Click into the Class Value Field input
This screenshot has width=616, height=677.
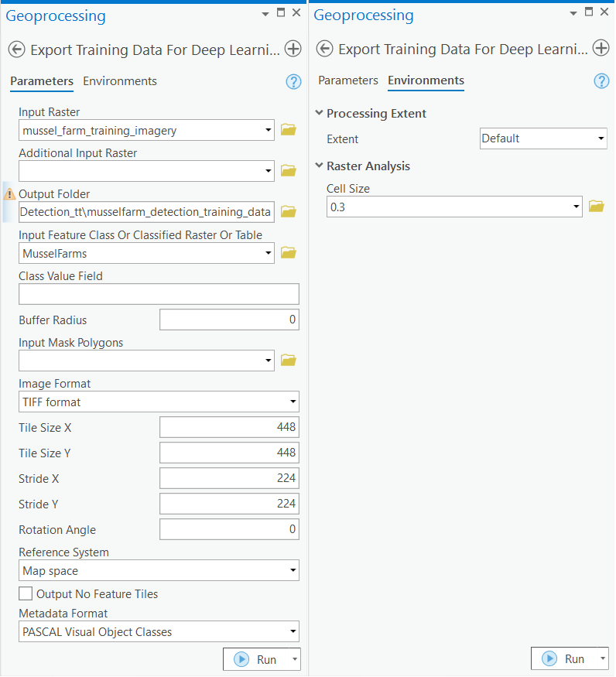pyautogui.click(x=159, y=294)
